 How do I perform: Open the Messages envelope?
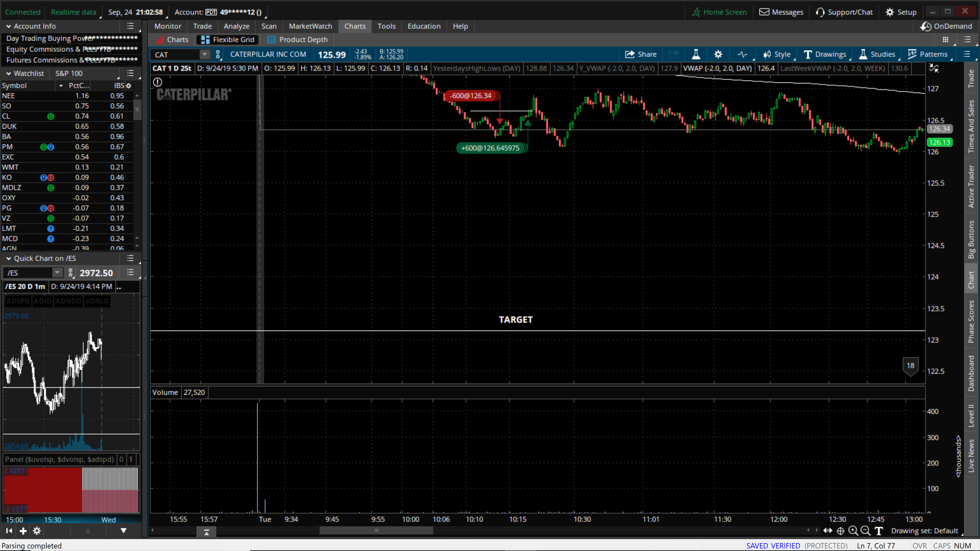pos(781,12)
